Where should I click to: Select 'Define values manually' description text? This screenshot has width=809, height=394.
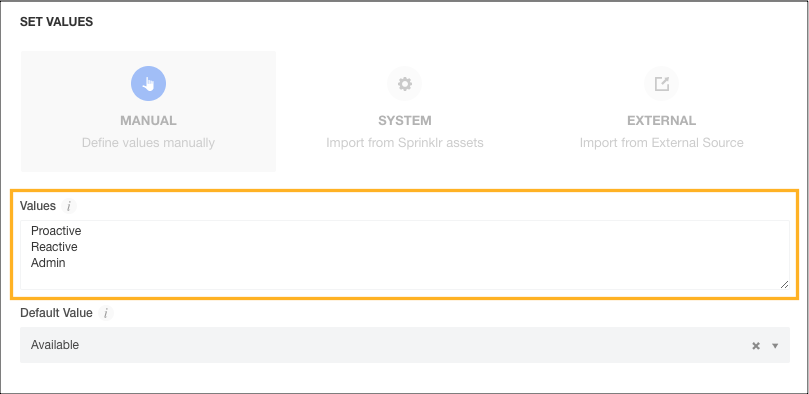point(148,143)
